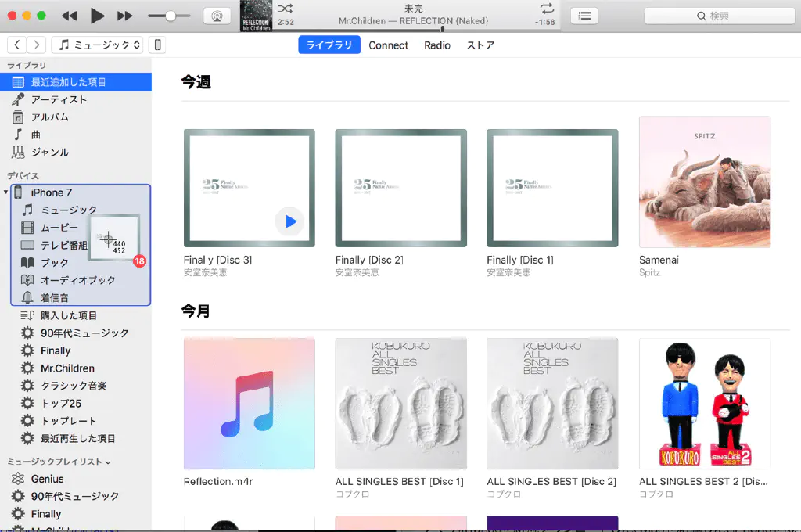Click the Finally [Disc 2] album title
The height and width of the screenshot is (532, 801).
[x=369, y=260]
